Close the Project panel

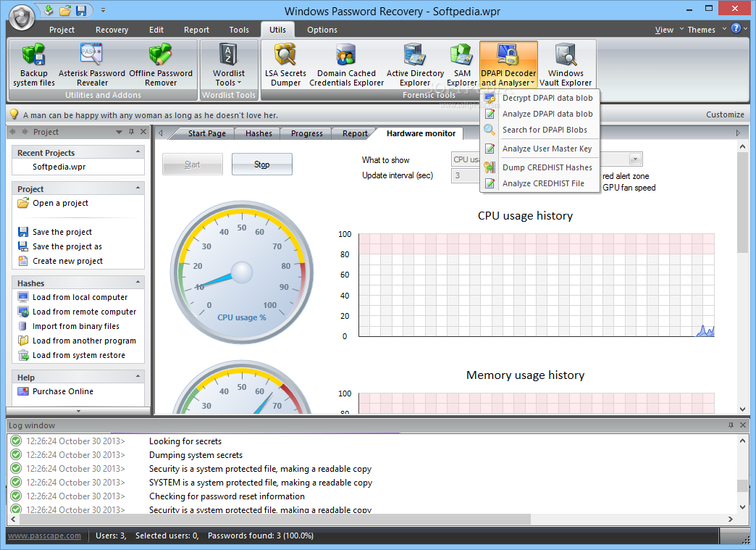(143, 132)
